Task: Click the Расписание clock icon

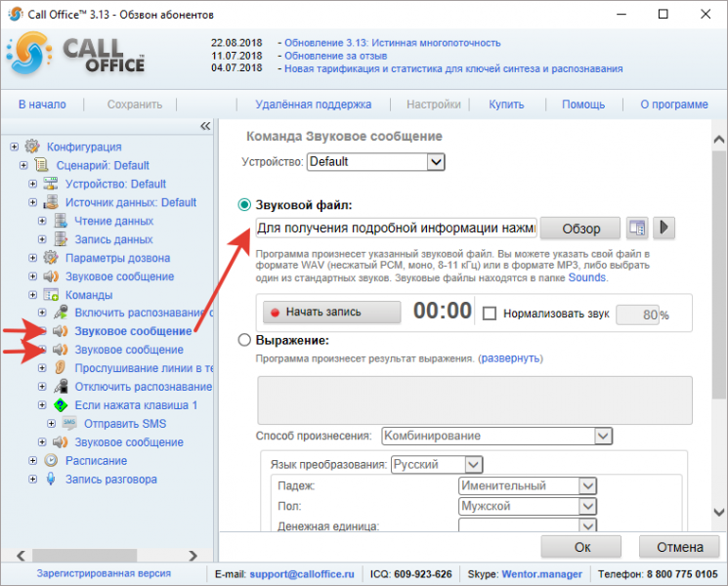Action: point(51,460)
